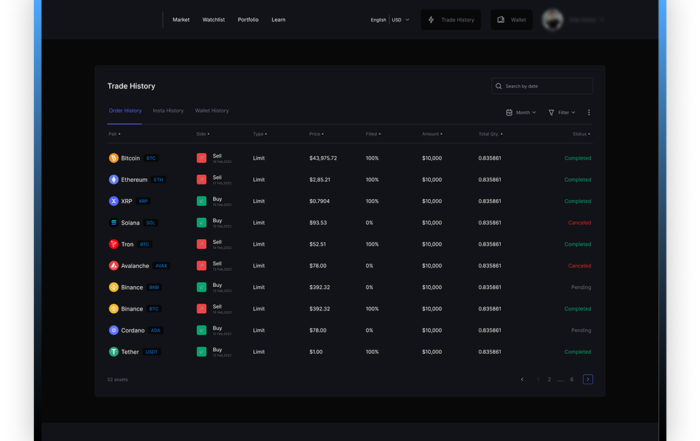Expand the Filter dropdown

tap(562, 113)
